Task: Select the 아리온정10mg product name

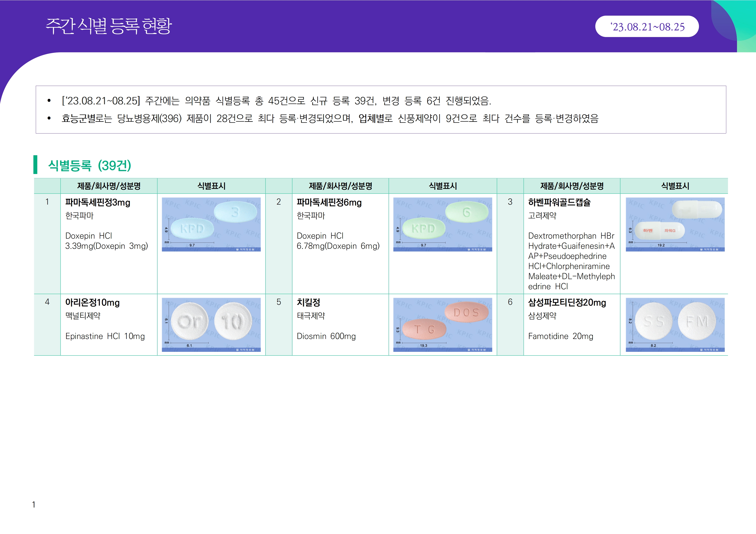Action: coord(92,302)
